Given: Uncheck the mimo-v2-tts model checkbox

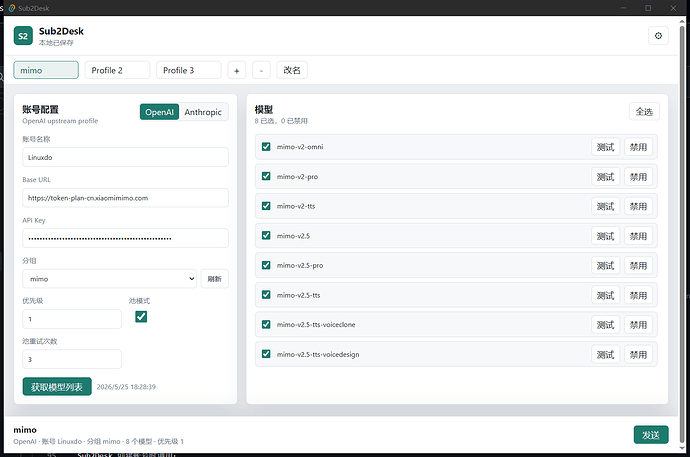Looking at the screenshot, I should pos(266,206).
